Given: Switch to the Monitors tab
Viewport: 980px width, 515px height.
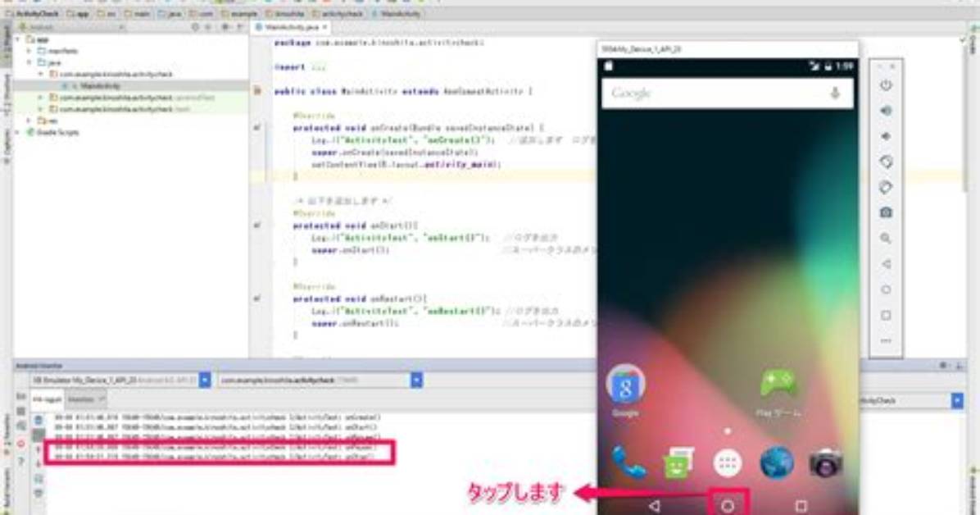Looking at the screenshot, I should 85,399.
